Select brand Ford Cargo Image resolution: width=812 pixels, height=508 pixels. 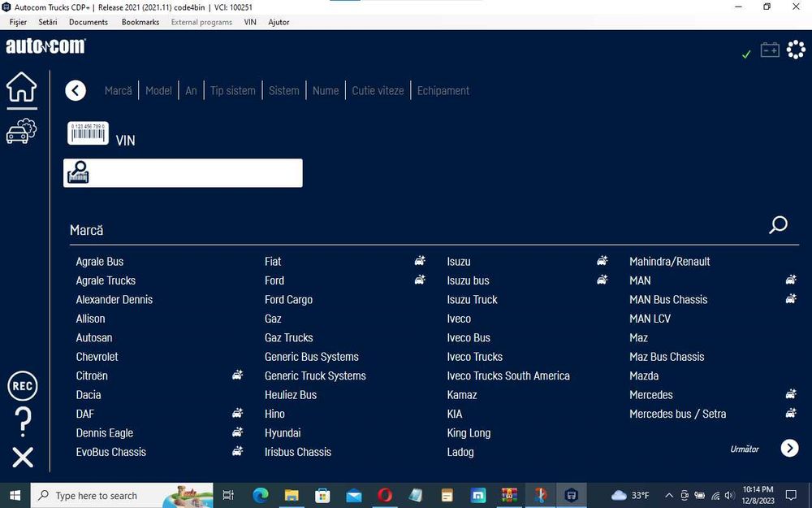tap(288, 300)
